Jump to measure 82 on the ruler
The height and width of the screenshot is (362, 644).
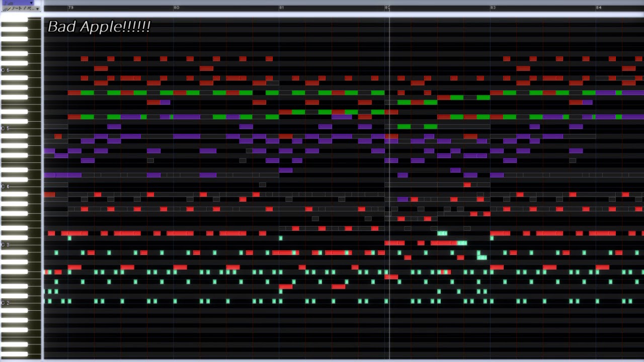click(387, 8)
